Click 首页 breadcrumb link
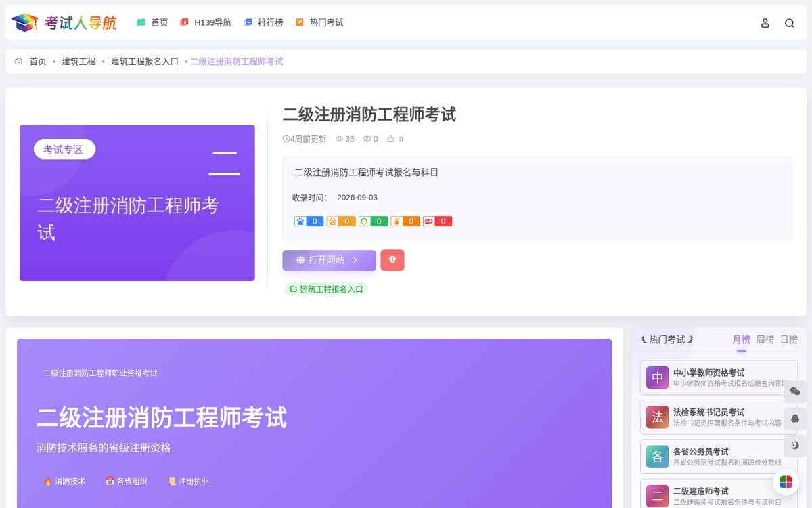This screenshot has width=812, height=508. [x=38, y=62]
